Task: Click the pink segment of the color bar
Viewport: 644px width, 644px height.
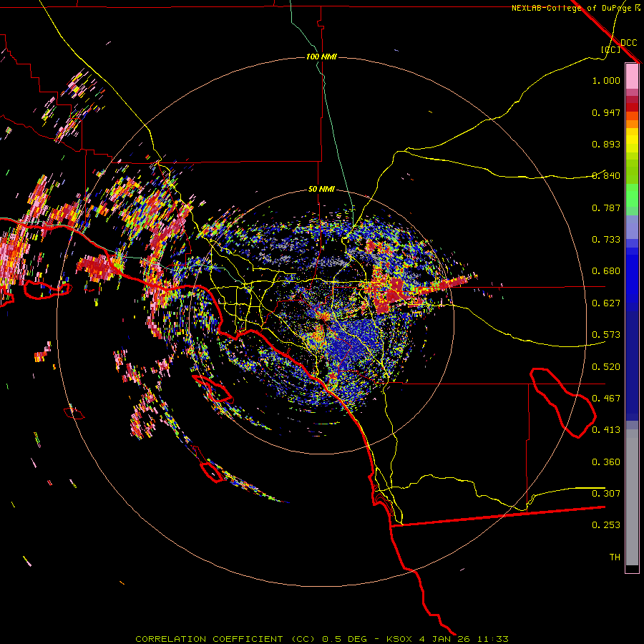Action: click(x=632, y=77)
